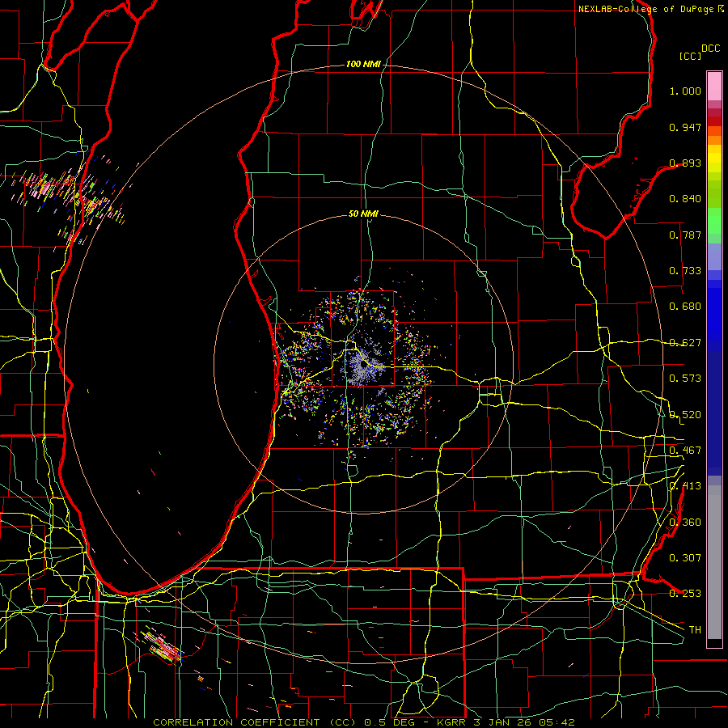Screen dimensions: 728x728
Task: Click the 0.787 scale value
Action: click(x=685, y=235)
